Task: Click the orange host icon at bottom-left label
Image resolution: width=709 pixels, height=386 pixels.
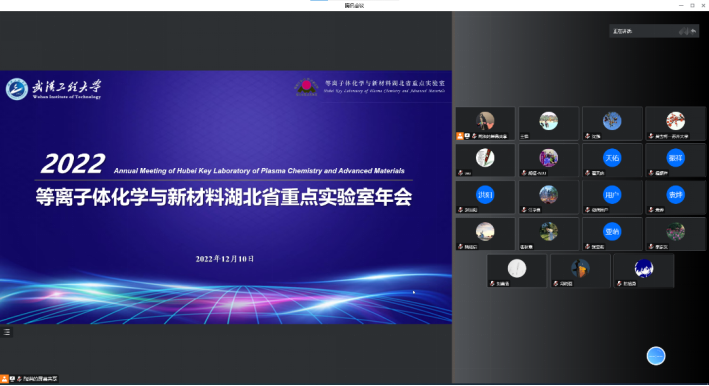Action: point(4,379)
